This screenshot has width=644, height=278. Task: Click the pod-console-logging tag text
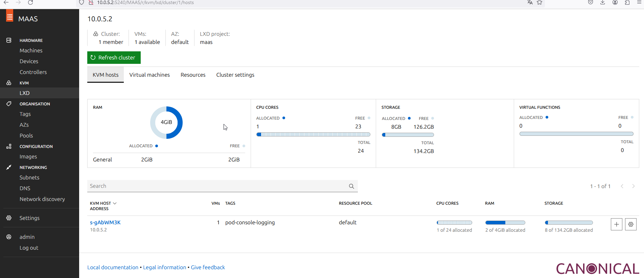pos(250,222)
